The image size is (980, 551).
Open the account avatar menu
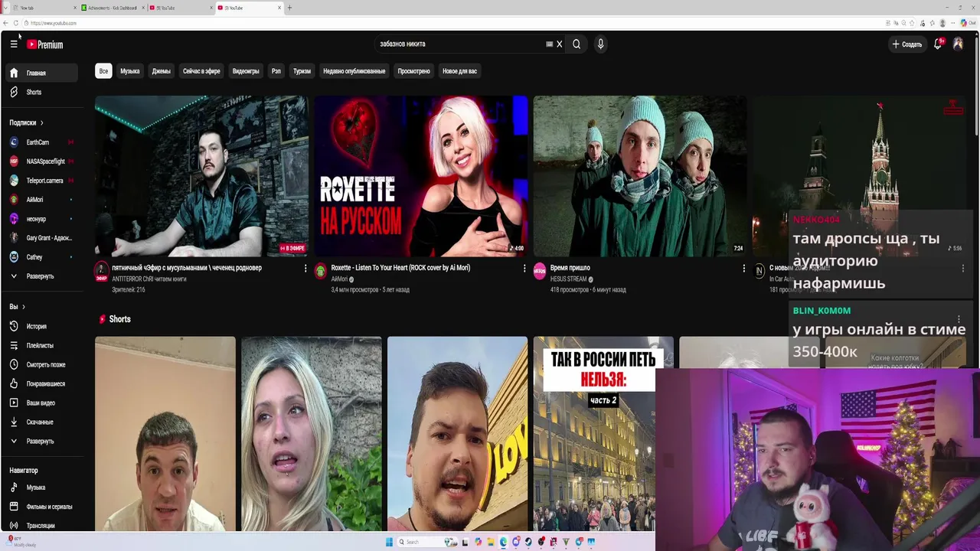click(958, 44)
